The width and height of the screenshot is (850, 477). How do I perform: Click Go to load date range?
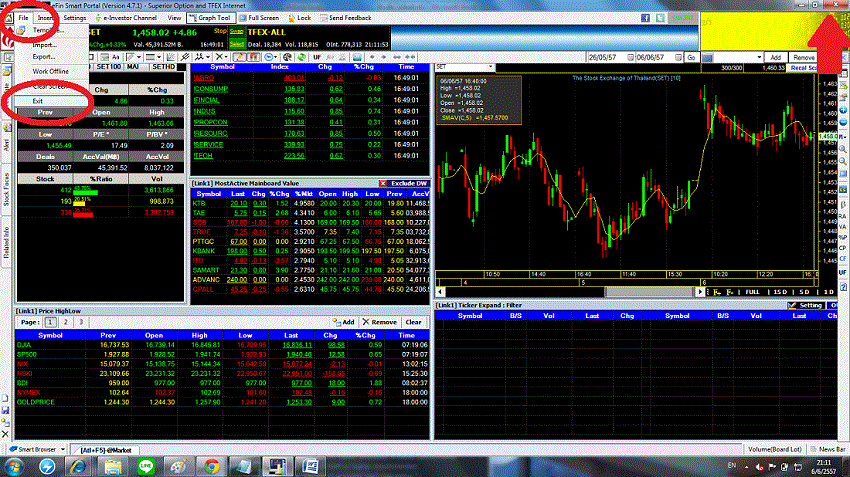coord(691,57)
